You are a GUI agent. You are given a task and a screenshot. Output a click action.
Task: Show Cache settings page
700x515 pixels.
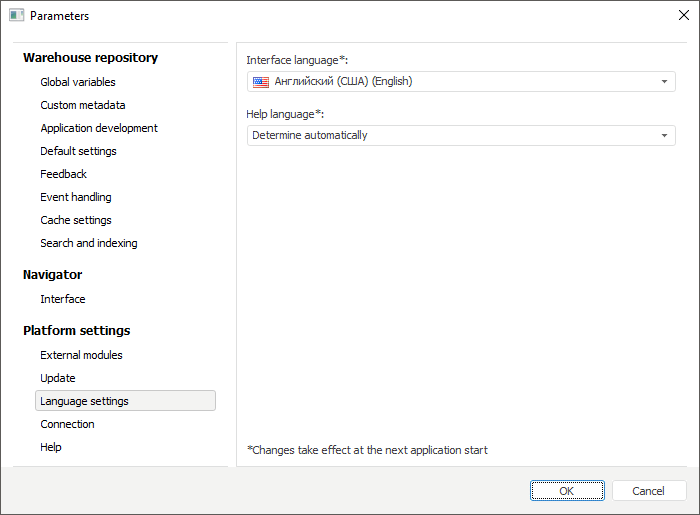[x=76, y=220]
